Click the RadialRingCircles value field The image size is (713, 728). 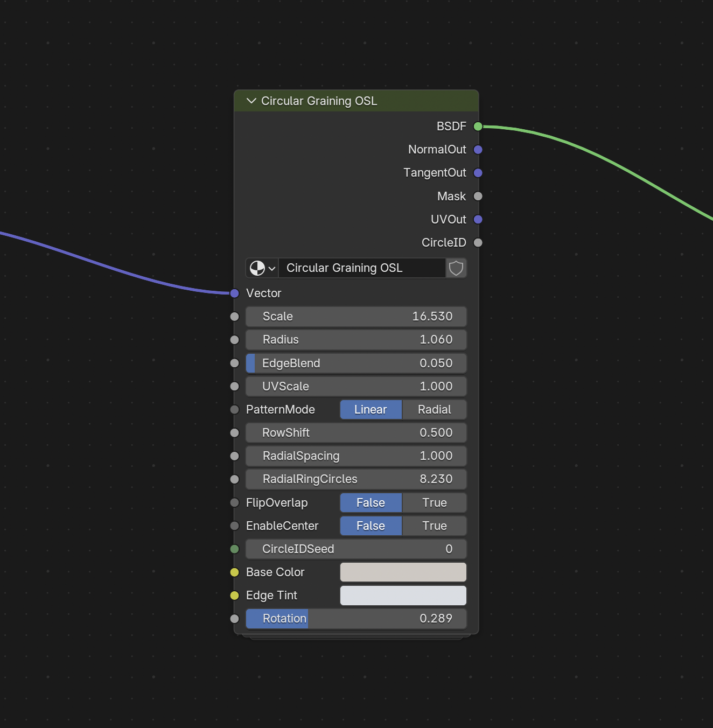click(356, 479)
